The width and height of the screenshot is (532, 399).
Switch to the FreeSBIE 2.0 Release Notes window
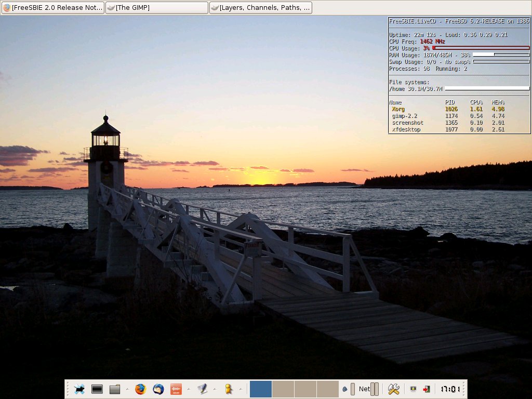pyautogui.click(x=52, y=8)
